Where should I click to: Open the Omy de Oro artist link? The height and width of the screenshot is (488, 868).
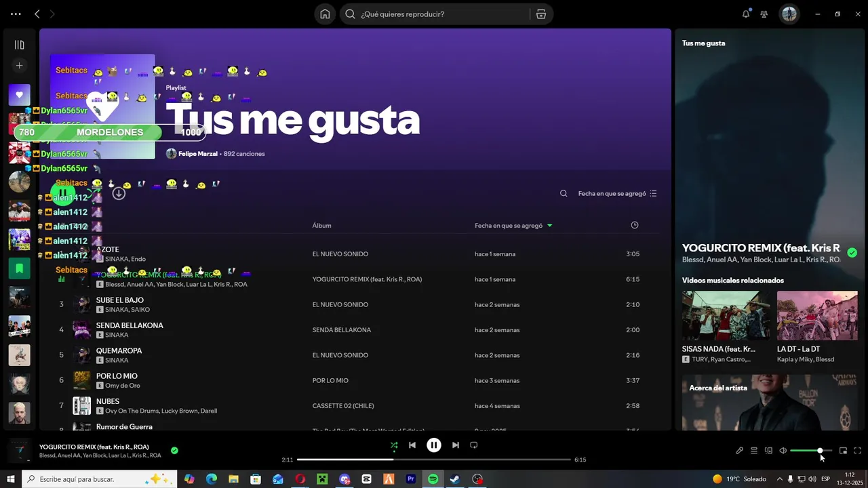(x=123, y=386)
